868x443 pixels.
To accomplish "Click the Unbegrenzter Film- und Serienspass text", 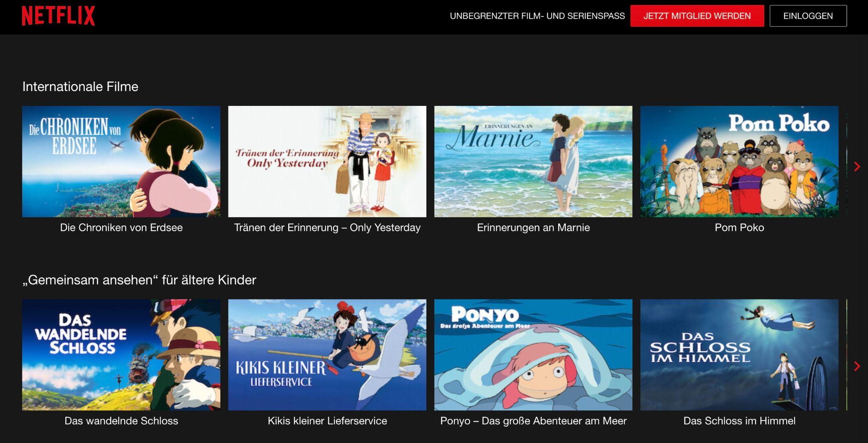I will coord(537,16).
